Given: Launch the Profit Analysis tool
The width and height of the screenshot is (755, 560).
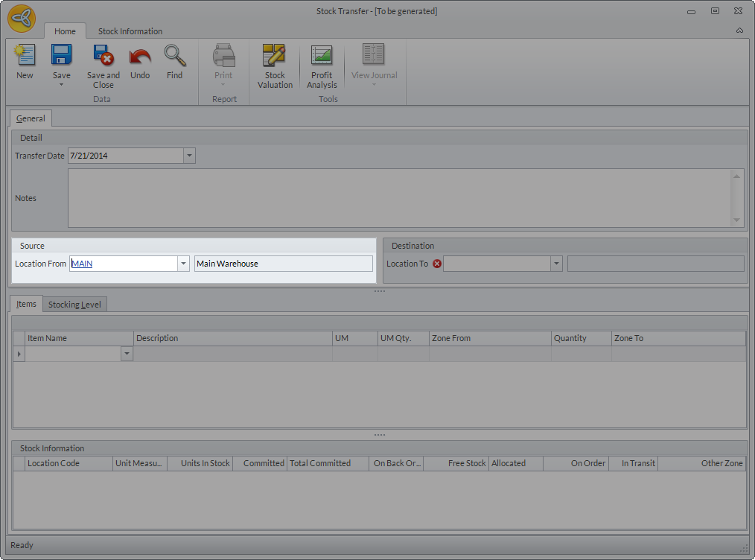Looking at the screenshot, I should [x=322, y=57].
